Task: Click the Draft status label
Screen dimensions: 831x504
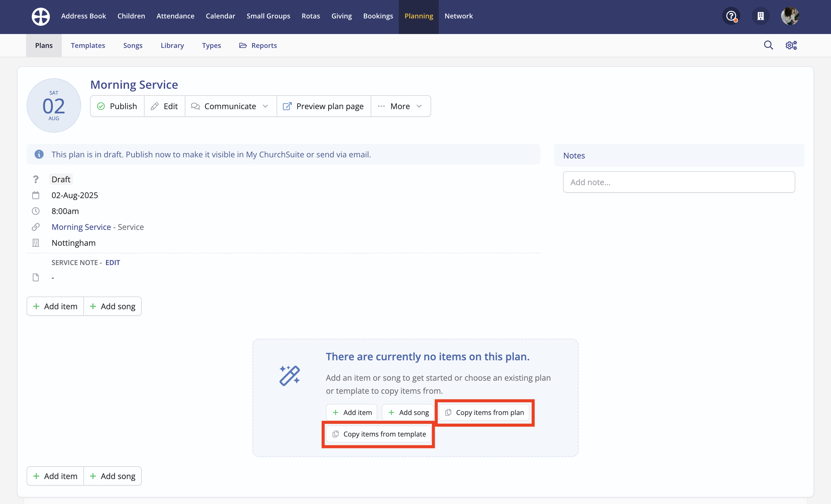Action: [x=61, y=179]
